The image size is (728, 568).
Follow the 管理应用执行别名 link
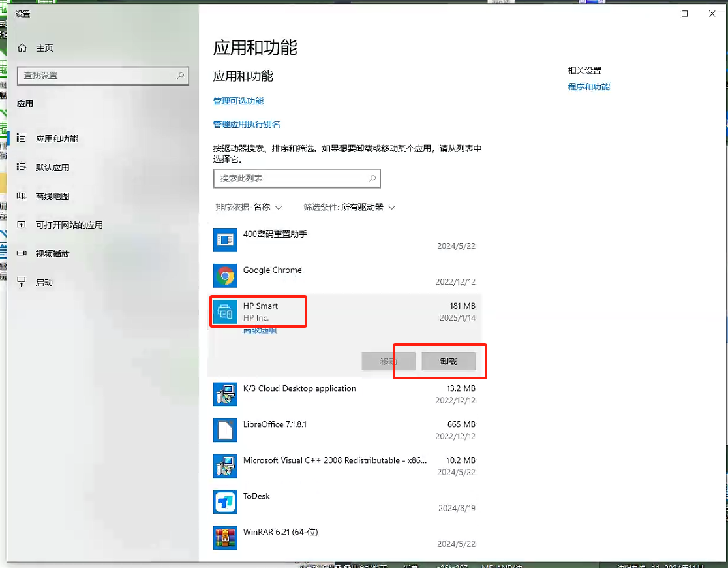[x=247, y=124]
